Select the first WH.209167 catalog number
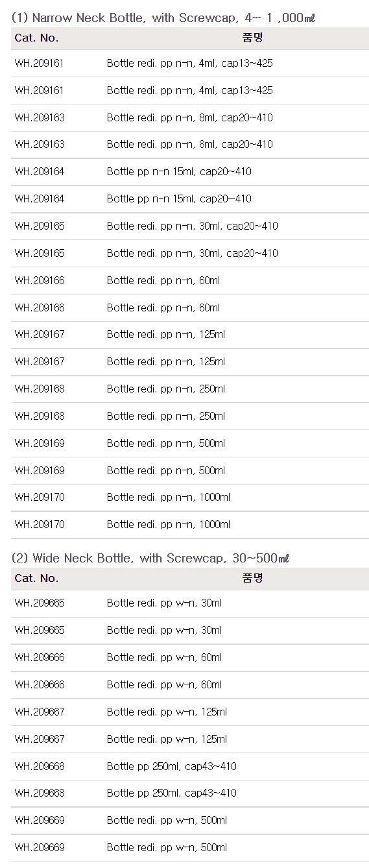The image size is (369, 868). [x=40, y=334]
